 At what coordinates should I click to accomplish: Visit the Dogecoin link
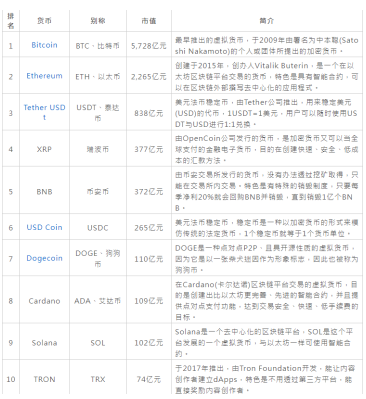coord(44,258)
